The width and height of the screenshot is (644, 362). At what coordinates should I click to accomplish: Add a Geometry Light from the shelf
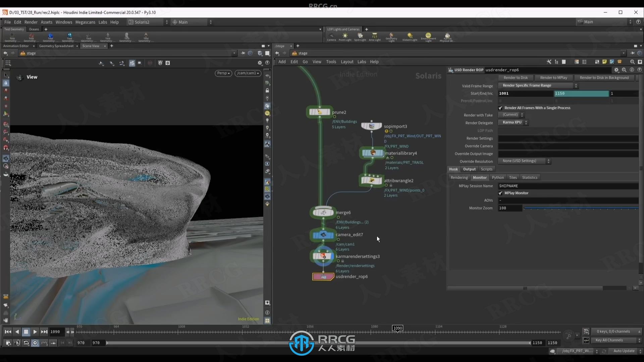click(x=391, y=37)
